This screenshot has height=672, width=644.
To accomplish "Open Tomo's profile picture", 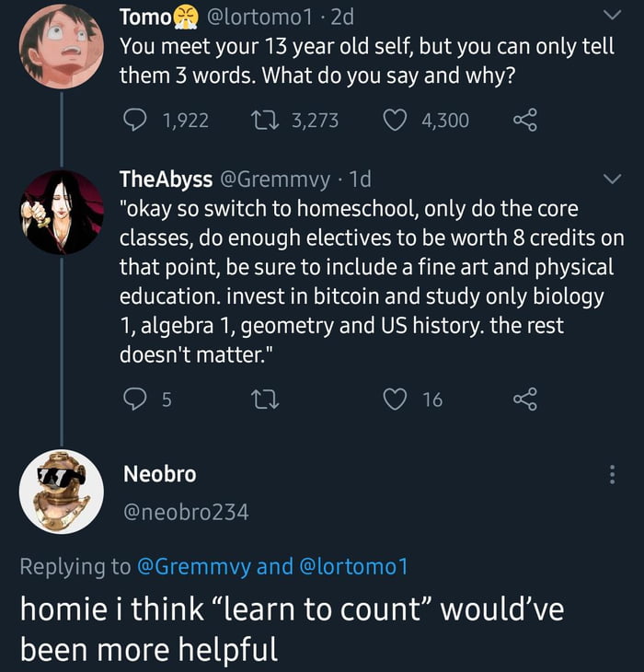I will (x=61, y=49).
